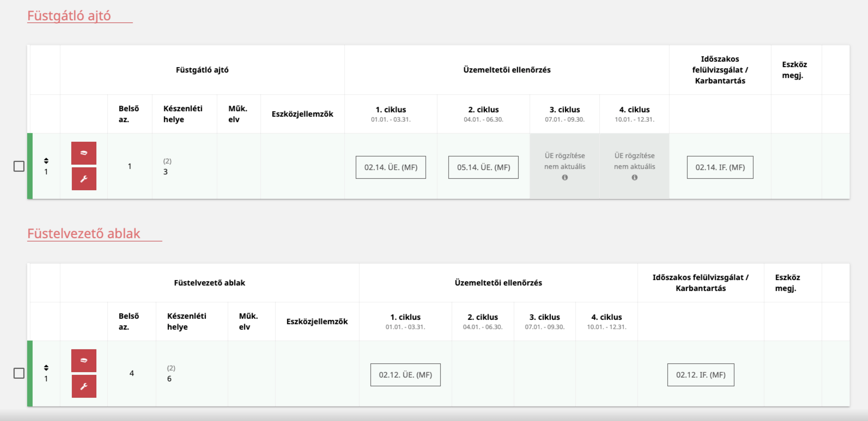Screen dimensions: 868x421
Task: Click the Füstelvezető ablak section heading
Action: point(84,233)
